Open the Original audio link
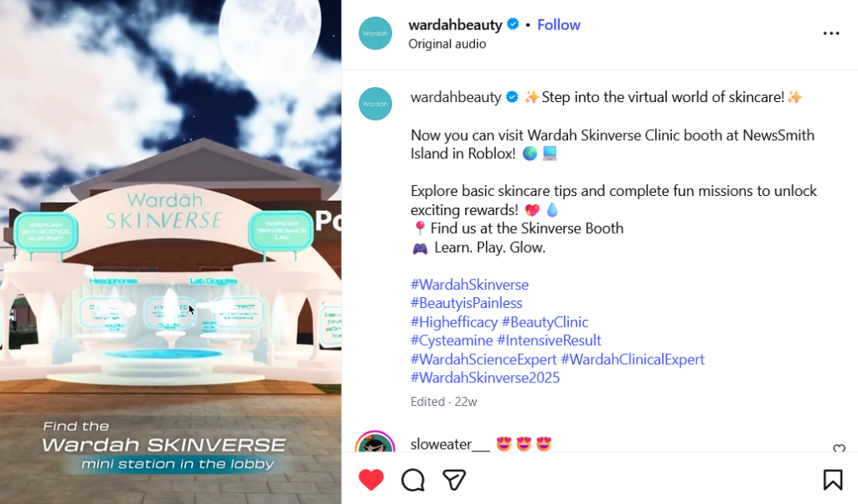 (447, 44)
